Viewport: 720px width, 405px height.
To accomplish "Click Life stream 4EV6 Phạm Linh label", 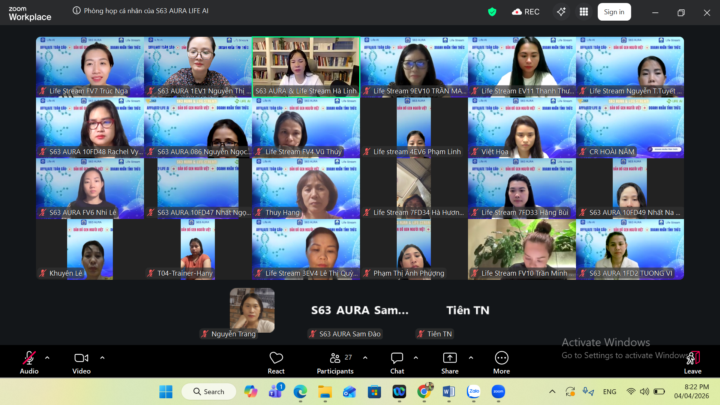I will (417, 152).
